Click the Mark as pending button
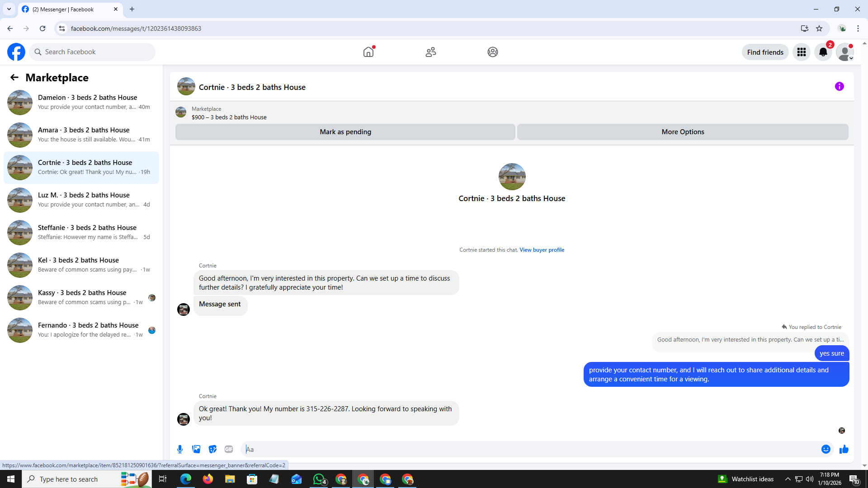 point(345,132)
